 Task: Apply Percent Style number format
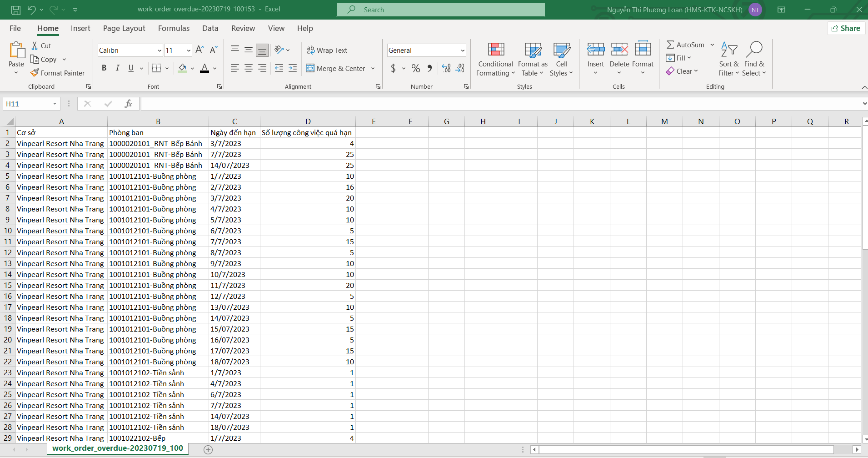pos(415,68)
